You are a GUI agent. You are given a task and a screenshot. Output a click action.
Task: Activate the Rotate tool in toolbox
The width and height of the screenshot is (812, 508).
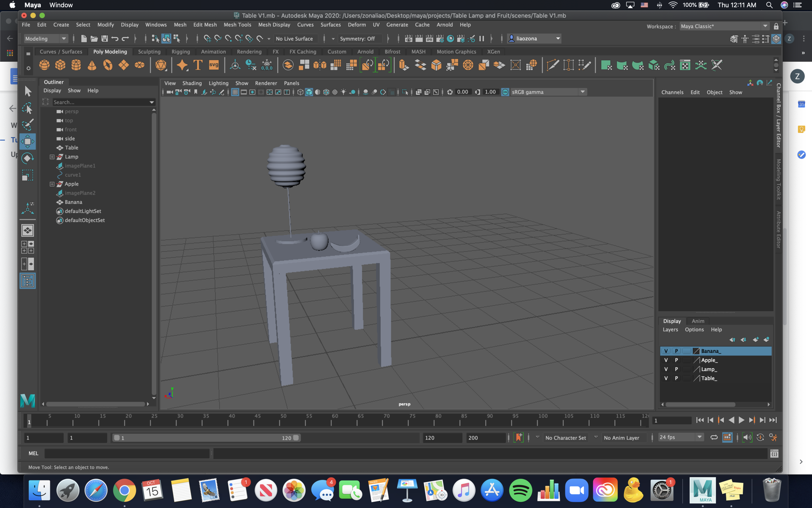click(x=28, y=158)
